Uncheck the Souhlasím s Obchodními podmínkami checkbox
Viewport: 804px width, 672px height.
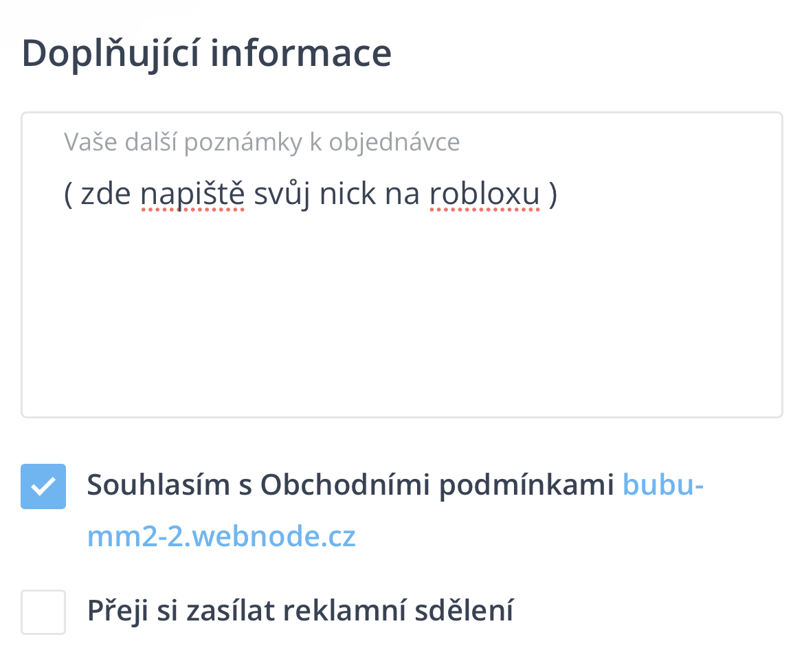click(x=43, y=486)
